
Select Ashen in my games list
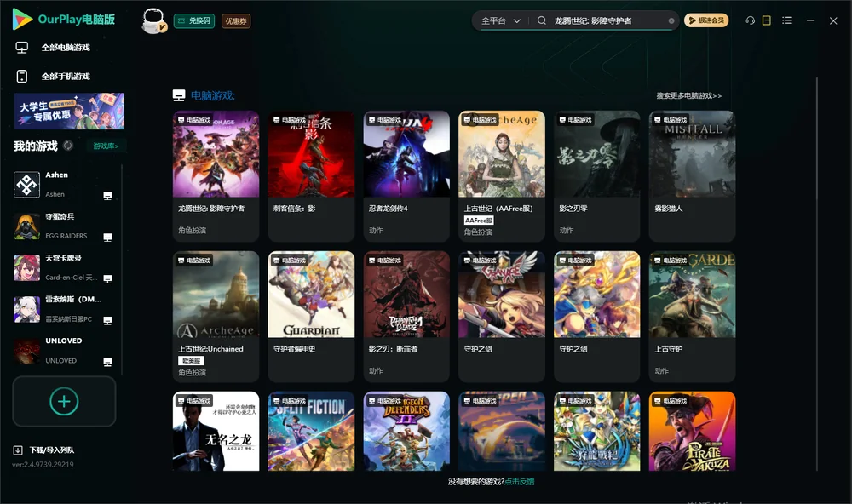click(x=64, y=185)
